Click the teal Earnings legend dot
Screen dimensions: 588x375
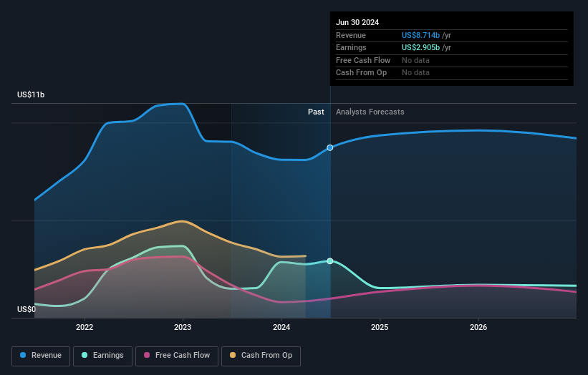click(85, 355)
